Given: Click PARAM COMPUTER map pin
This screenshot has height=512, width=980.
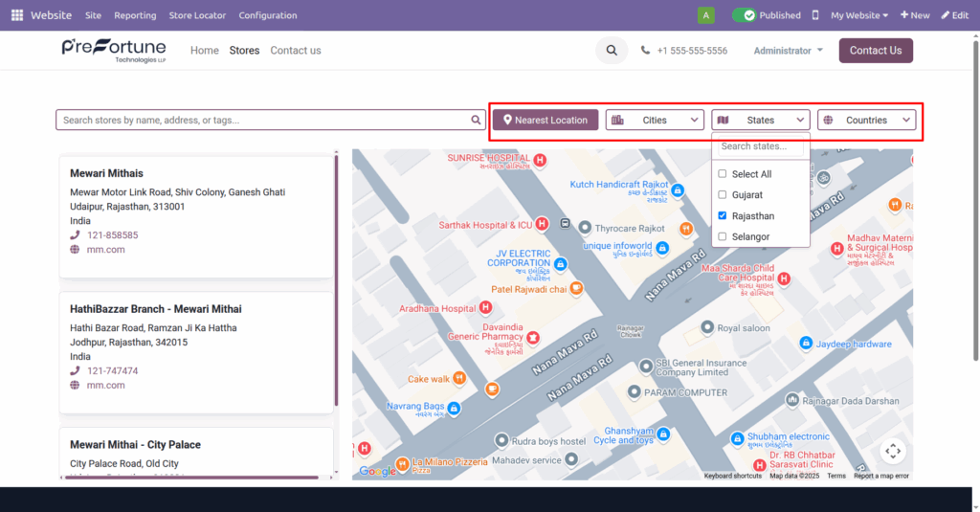Looking at the screenshot, I should 634,392.
